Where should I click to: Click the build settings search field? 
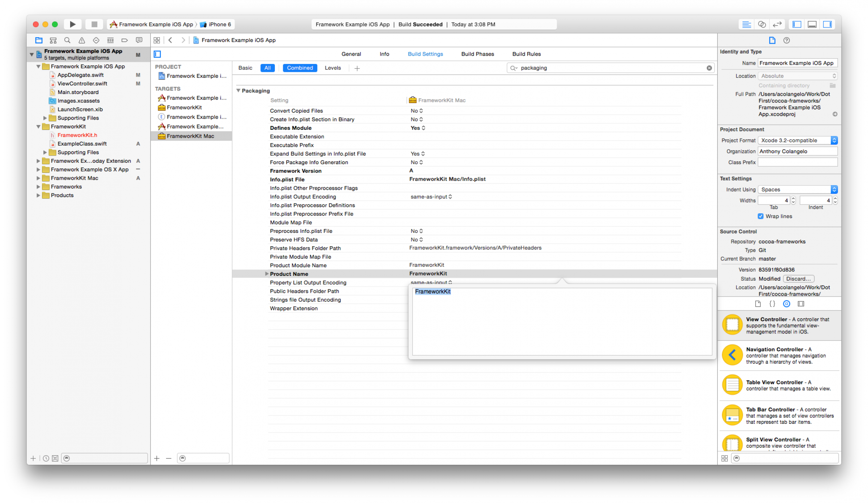pyautogui.click(x=610, y=68)
